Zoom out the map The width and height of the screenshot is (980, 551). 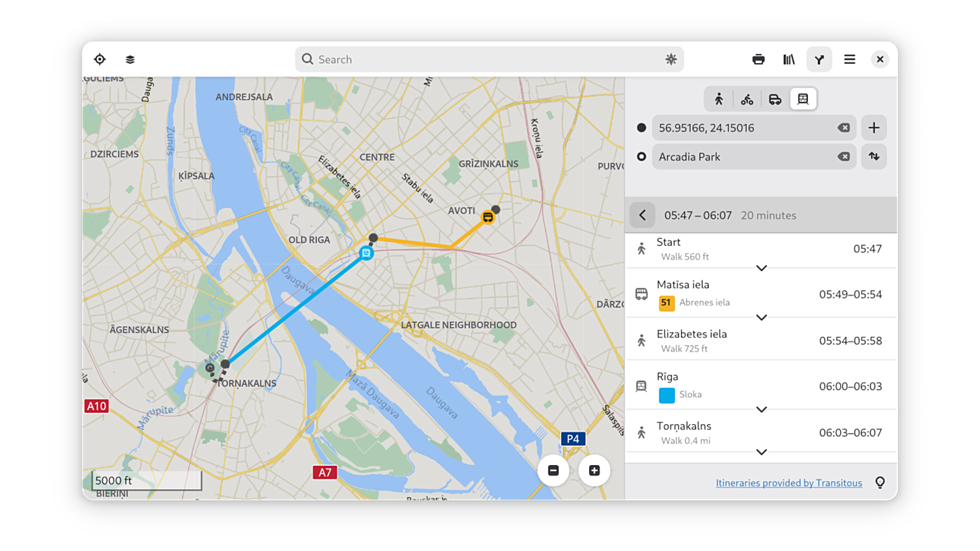(553, 470)
